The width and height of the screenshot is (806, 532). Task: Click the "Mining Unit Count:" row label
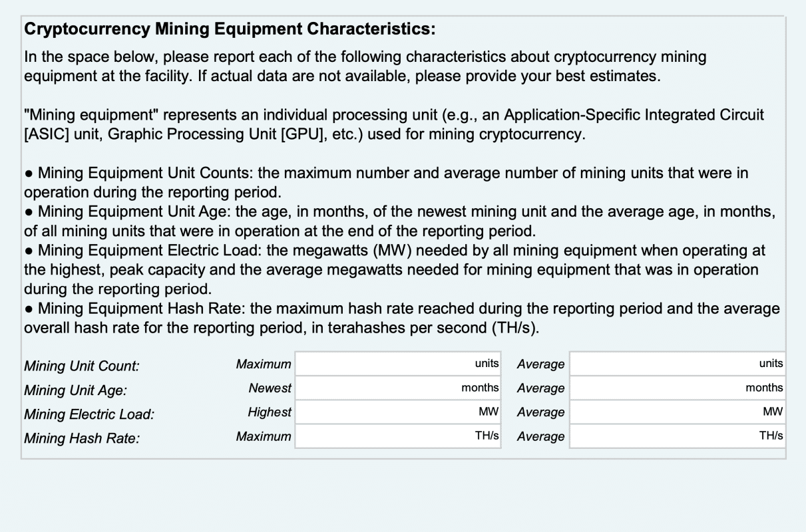(82, 366)
